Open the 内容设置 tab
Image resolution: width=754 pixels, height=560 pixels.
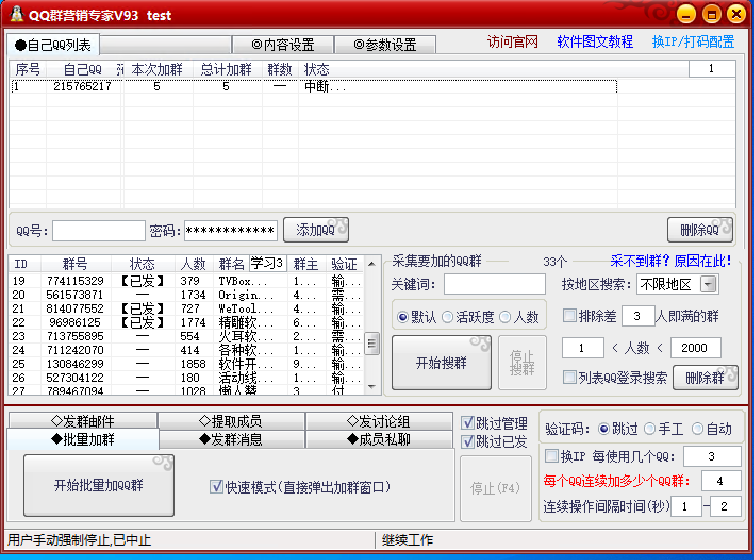(x=283, y=45)
